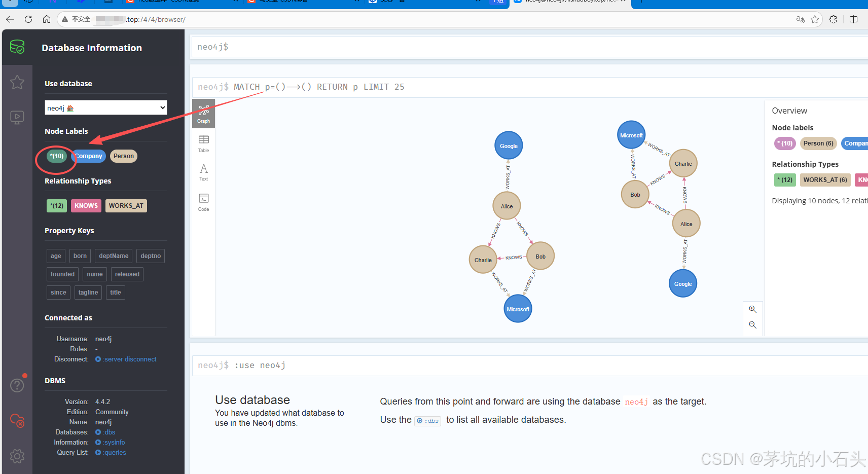
Task: Select the released property key
Action: coord(127,274)
